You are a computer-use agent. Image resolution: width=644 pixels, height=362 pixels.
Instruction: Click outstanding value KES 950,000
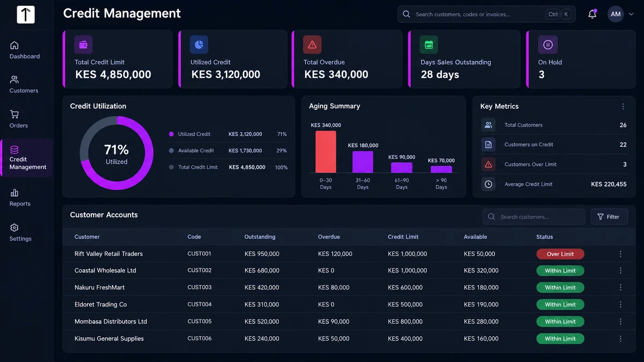pyautogui.click(x=262, y=254)
